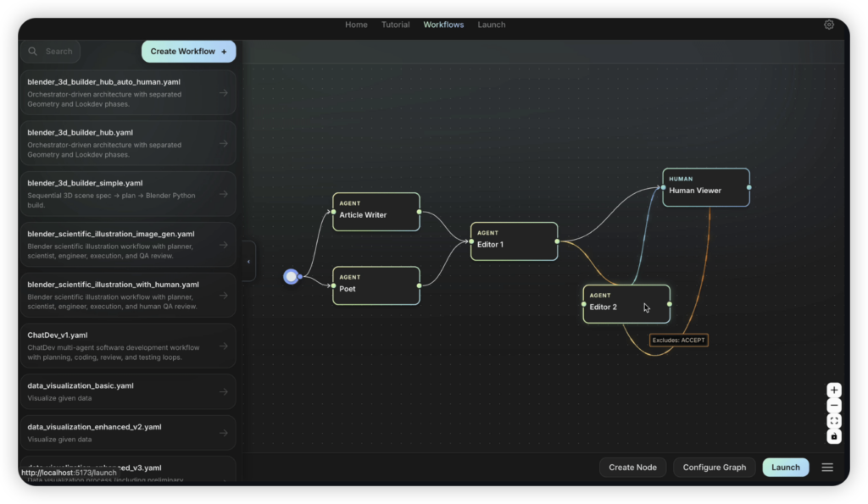Open the hamburger menu beside Launch
The height and width of the screenshot is (504, 868).
coord(827,468)
